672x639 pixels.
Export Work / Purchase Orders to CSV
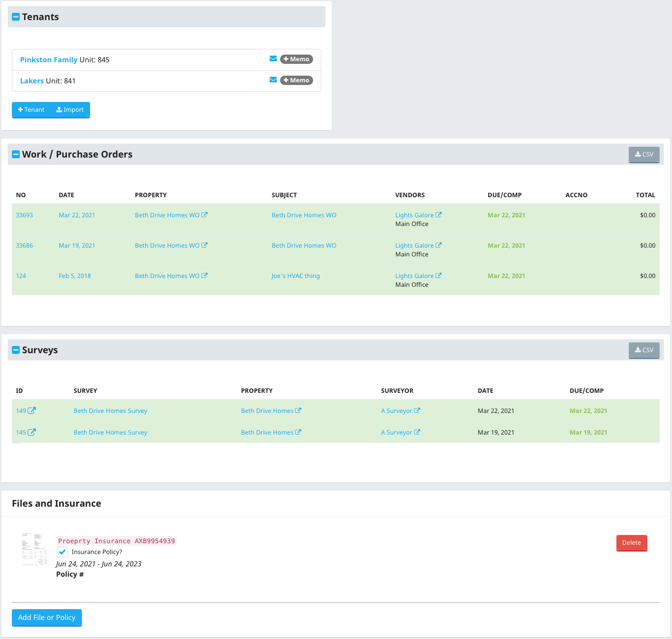tap(644, 154)
